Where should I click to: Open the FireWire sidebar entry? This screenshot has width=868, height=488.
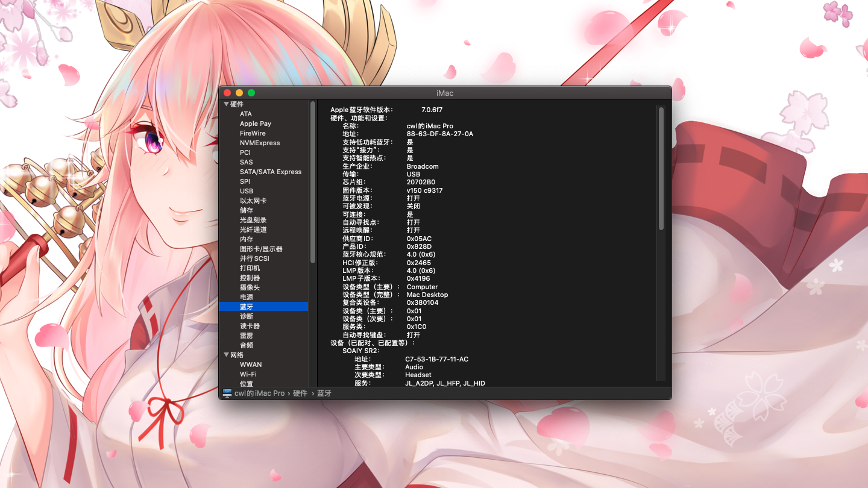tap(253, 133)
